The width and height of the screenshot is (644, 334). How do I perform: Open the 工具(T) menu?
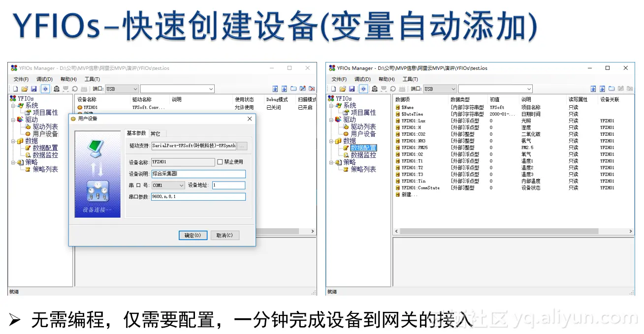pos(91,79)
